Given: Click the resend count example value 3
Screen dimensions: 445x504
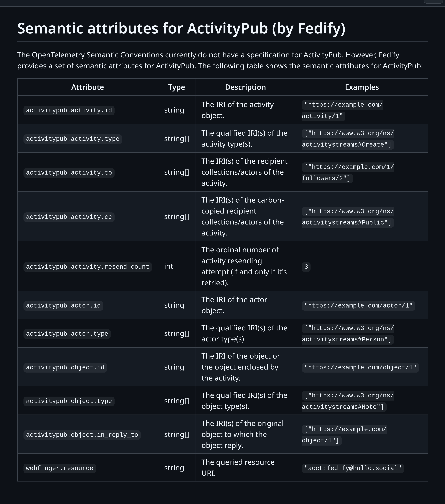Looking at the screenshot, I should (x=306, y=267).
